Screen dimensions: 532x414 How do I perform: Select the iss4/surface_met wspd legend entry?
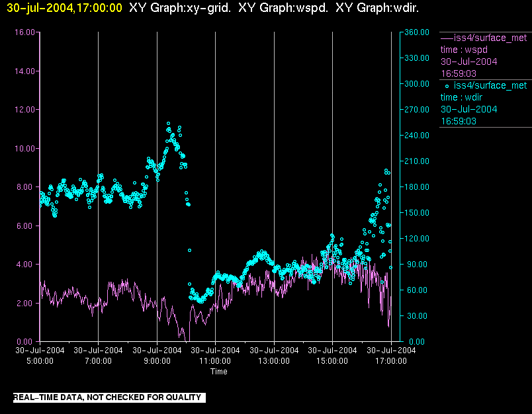click(484, 56)
